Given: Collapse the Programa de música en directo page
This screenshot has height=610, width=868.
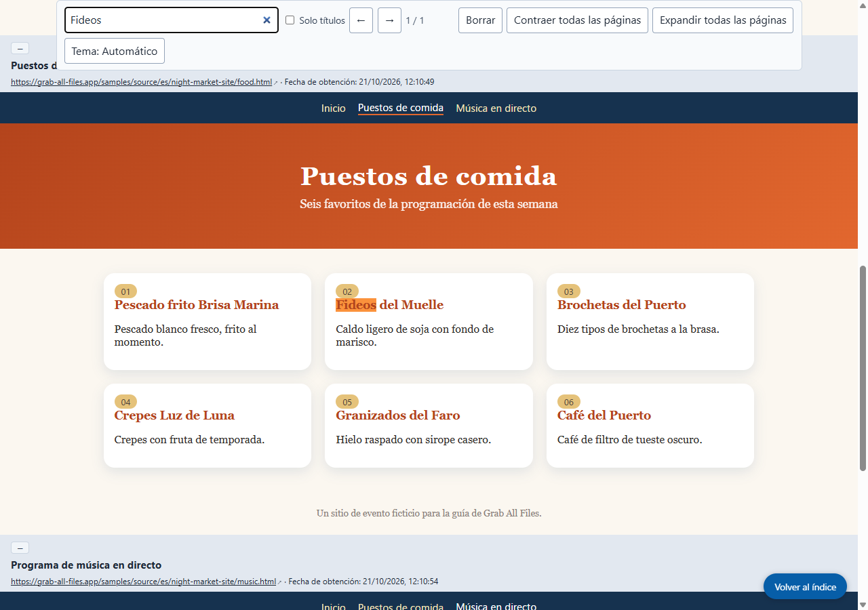Looking at the screenshot, I should 20,548.
